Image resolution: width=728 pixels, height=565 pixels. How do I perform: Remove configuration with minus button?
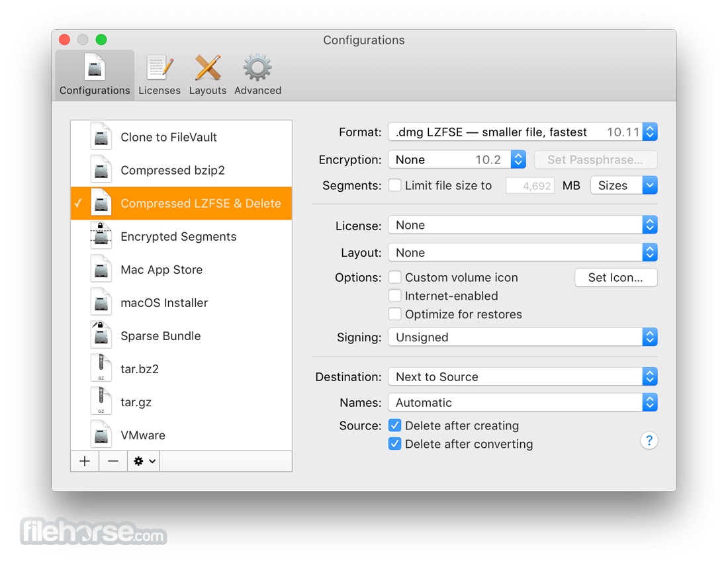coord(113,461)
